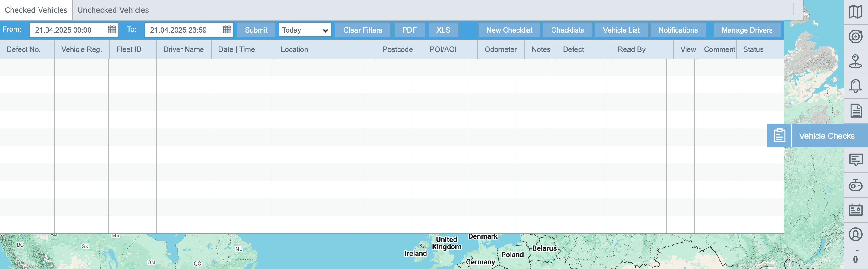
Task: Click the New Checklist button
Action: 509,30
